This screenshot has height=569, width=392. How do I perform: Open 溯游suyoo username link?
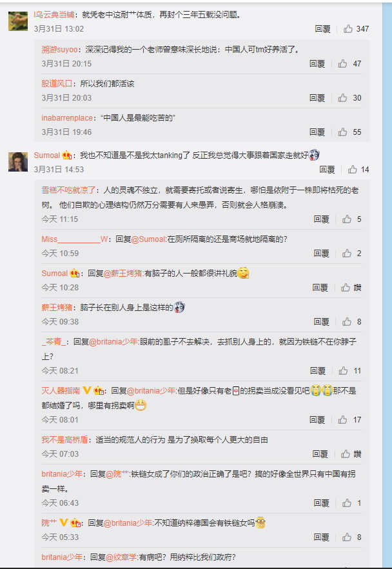point(59,49)
